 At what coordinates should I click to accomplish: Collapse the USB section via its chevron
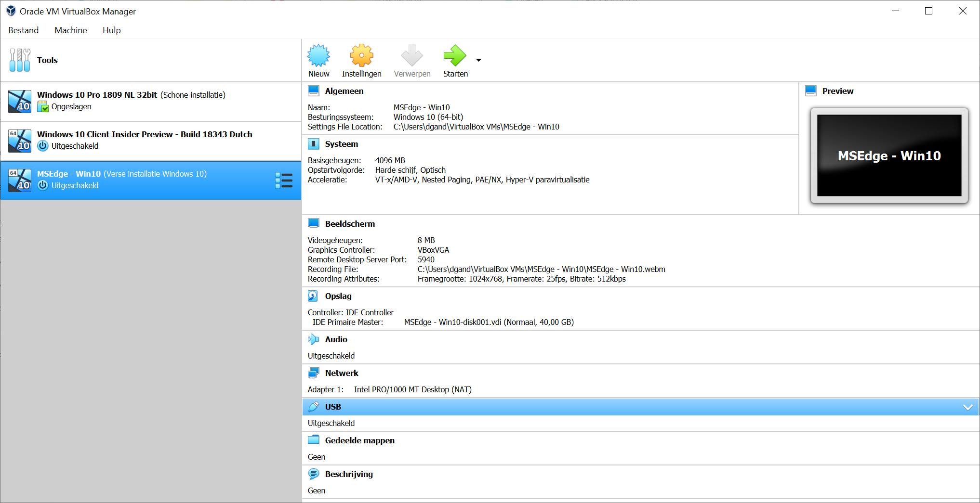click(x=968, y=407)
